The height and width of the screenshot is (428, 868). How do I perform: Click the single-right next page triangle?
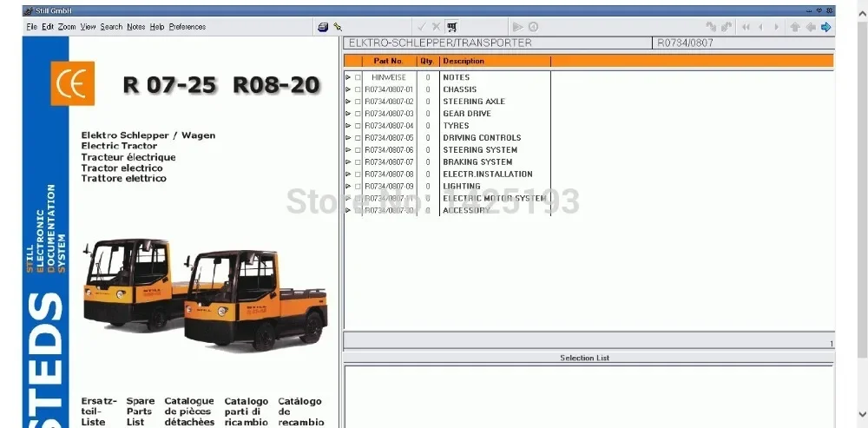tap(777, 27)
